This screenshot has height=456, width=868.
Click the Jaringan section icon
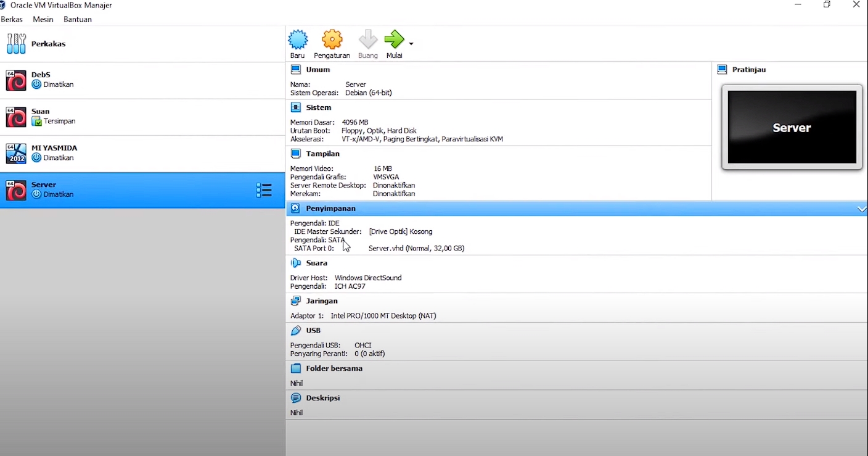coord(297,301)
